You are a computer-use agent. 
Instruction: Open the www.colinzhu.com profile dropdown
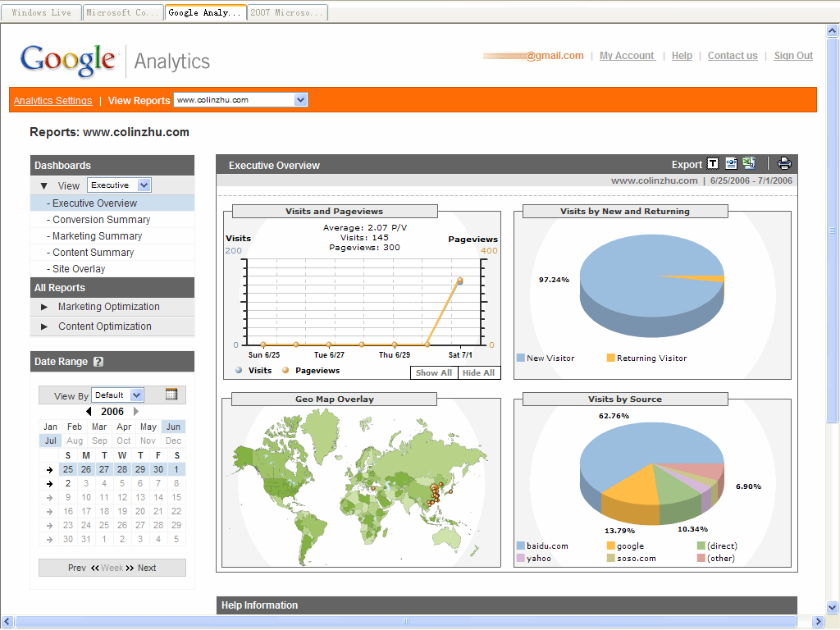tap(240, 99)
